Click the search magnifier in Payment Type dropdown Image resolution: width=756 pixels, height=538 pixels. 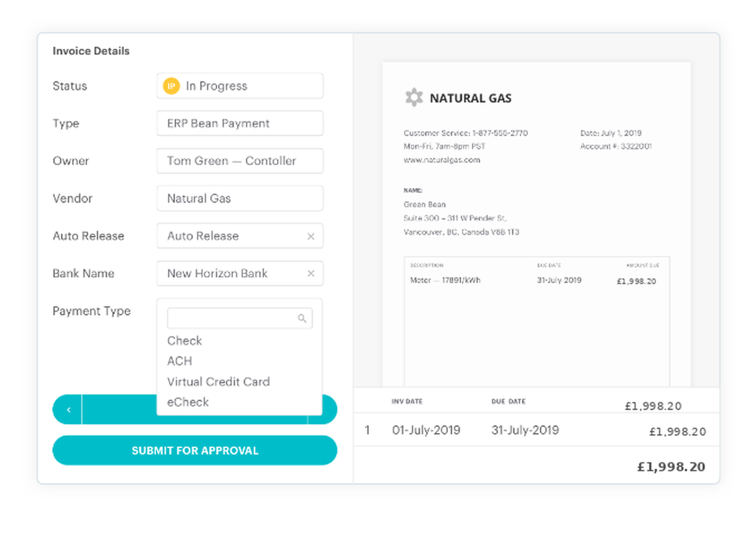302,319
